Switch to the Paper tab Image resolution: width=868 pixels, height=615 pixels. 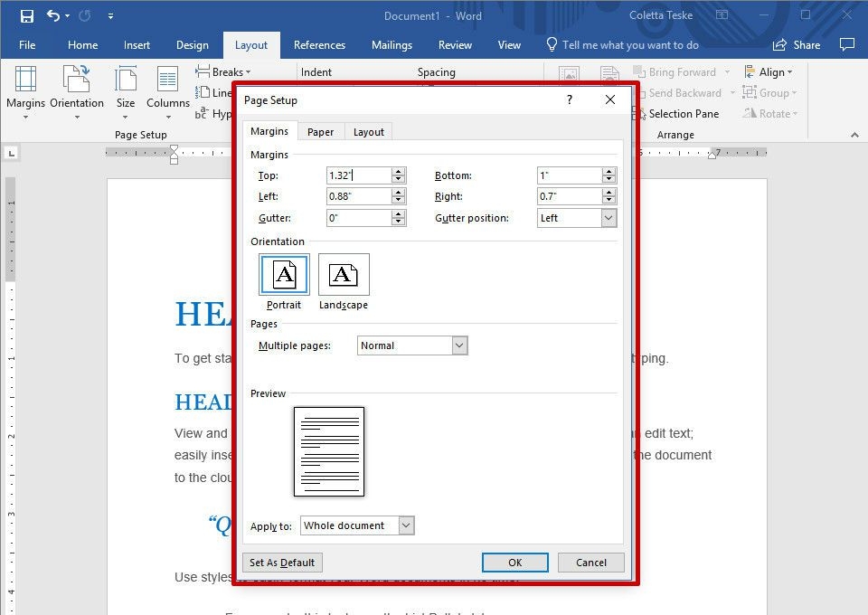tap(320, 132)
